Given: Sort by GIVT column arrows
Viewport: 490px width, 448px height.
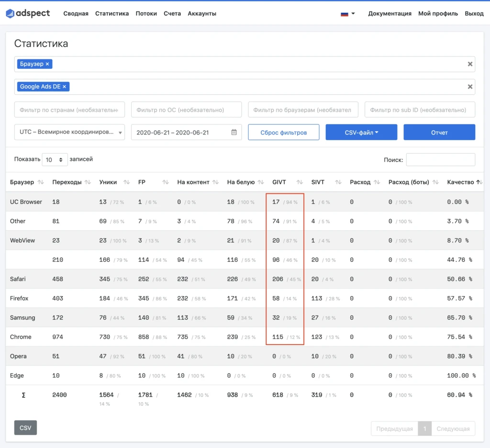Looking at the screenshot, I should coord(300,182).
